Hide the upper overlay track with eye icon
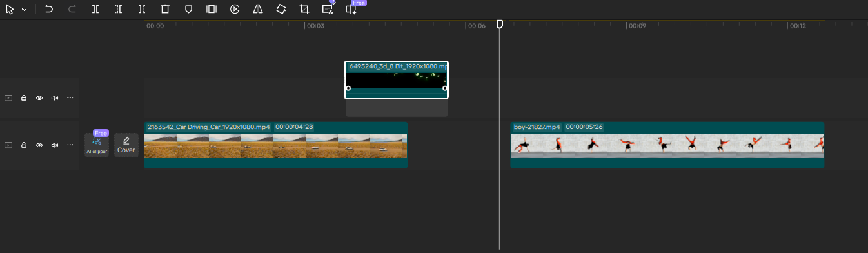 coord(39,98)
